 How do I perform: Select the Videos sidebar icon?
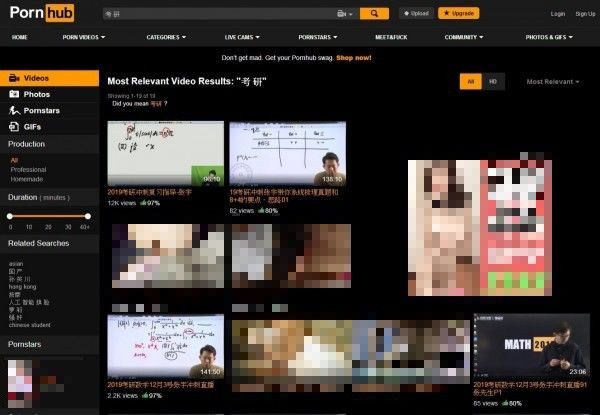pyautogui.click(x=14, y=78)
